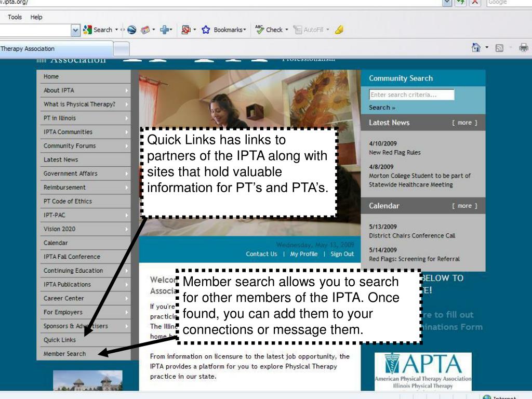
Task: Select the yellow highlighter icon
Action: 339,30
